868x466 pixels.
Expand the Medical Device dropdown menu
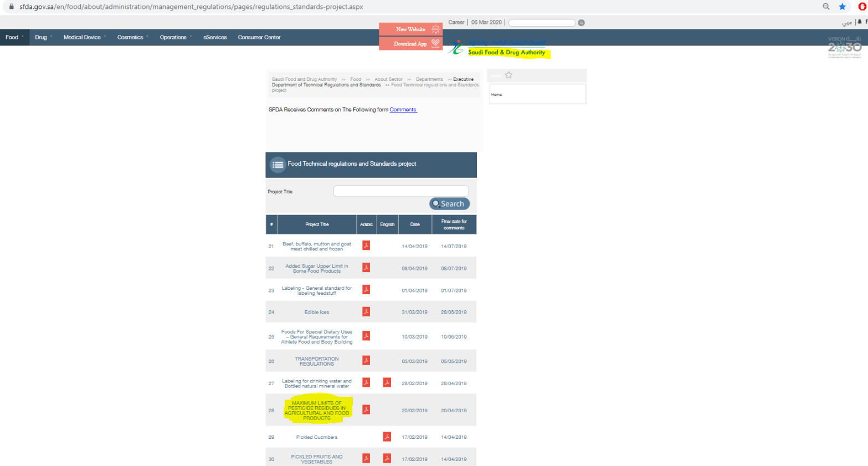pos(84,37)
